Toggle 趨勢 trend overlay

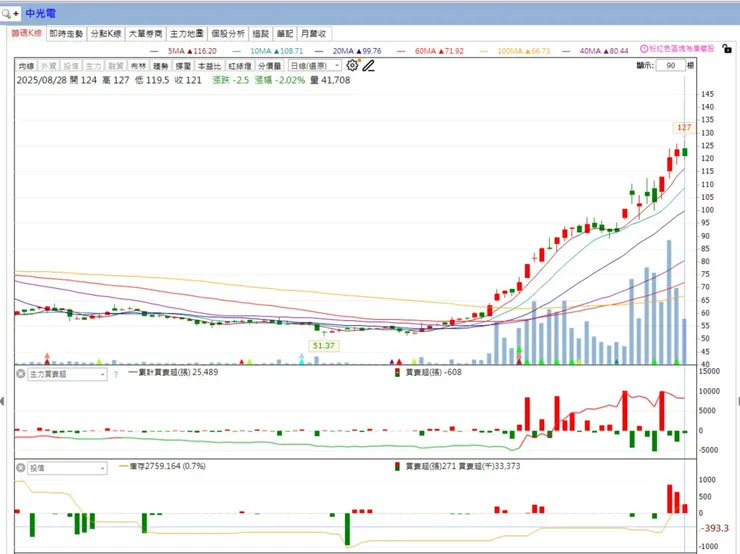pyautogui.click(x=161, y=66)
